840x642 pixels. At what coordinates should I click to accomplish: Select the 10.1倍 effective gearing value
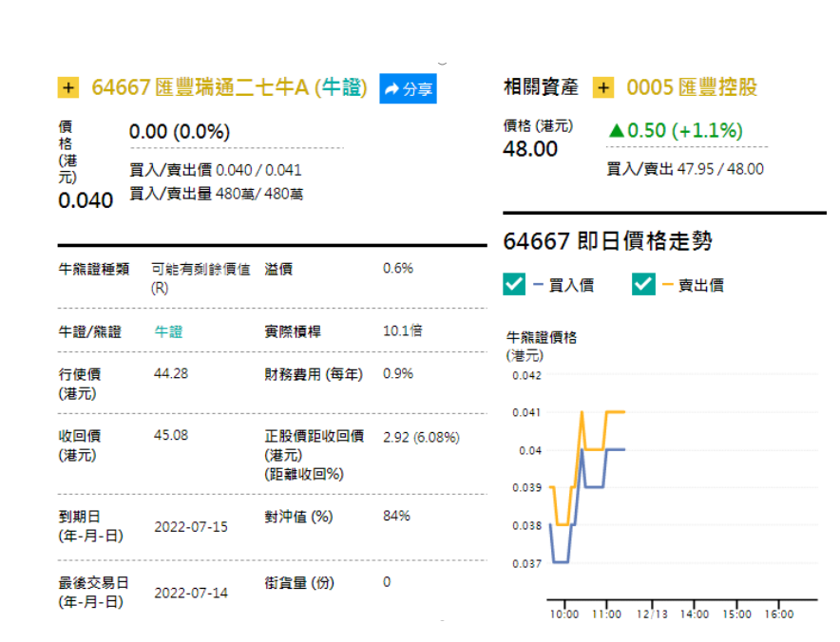tap(402, 330)
